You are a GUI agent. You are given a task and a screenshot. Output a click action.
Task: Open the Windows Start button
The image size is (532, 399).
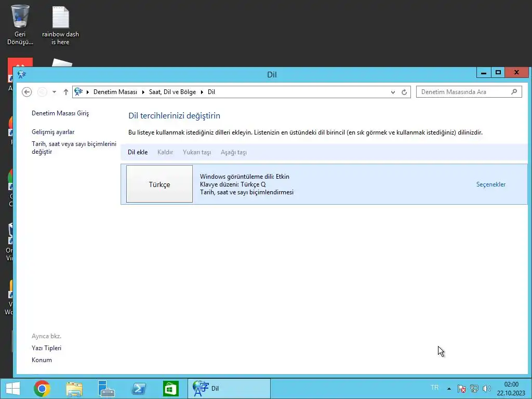[x=13, y=389]
